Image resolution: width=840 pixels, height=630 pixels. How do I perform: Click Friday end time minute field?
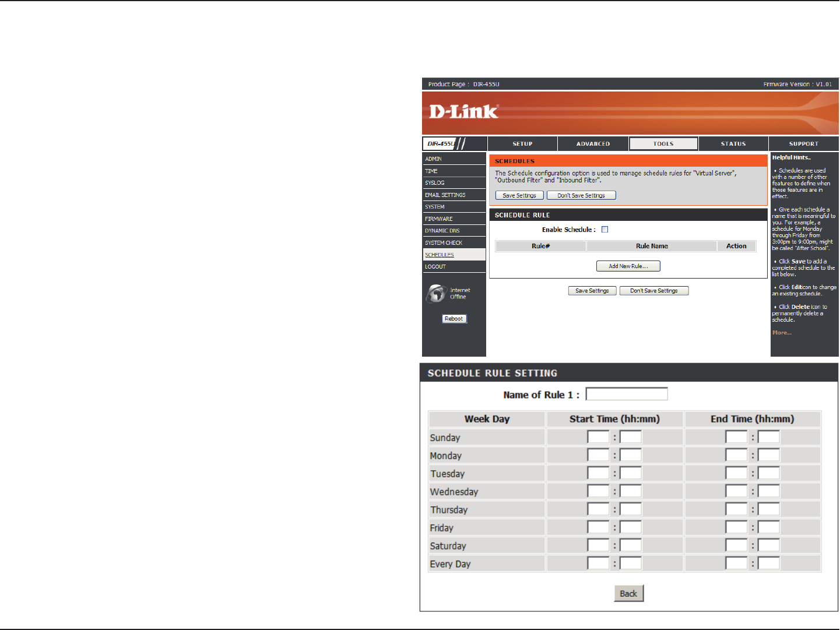[x=769, y=527]
